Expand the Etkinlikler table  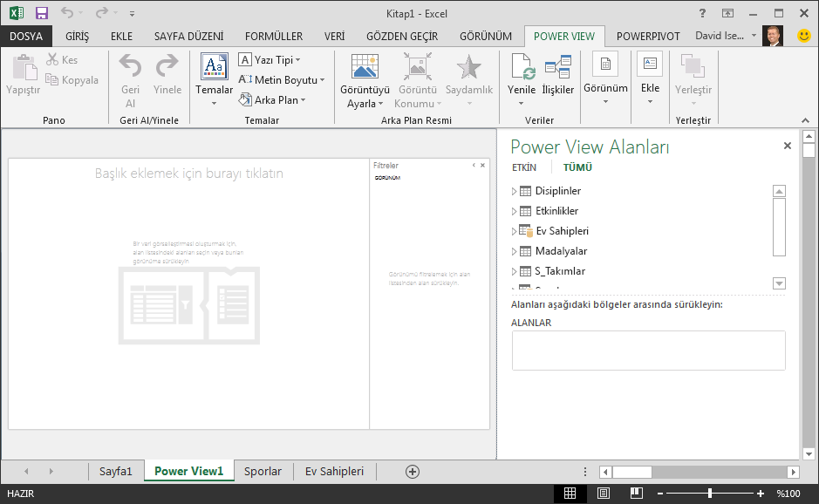pos(514,211)
